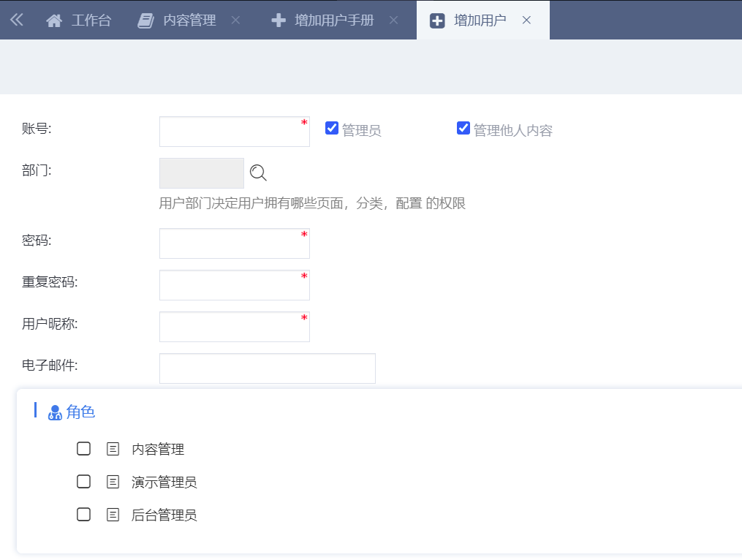Close the 内容管理 tab
Image resolution: width=742 pixels, height=560 pixels.
235,20
